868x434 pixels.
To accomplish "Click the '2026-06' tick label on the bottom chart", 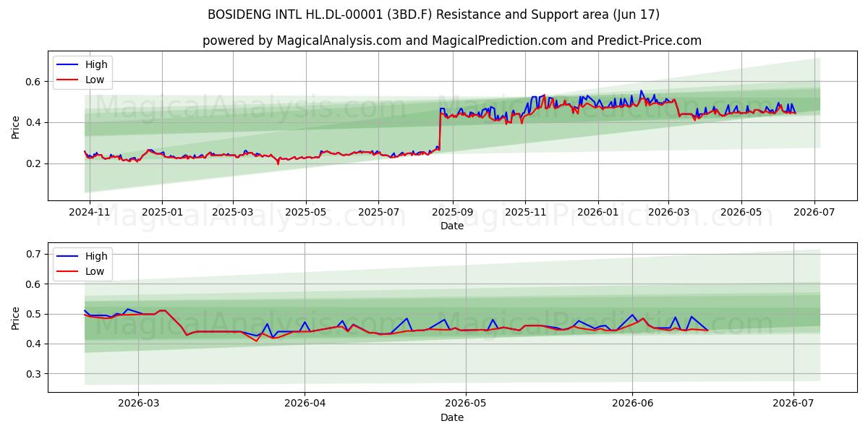I will (632, 405).
